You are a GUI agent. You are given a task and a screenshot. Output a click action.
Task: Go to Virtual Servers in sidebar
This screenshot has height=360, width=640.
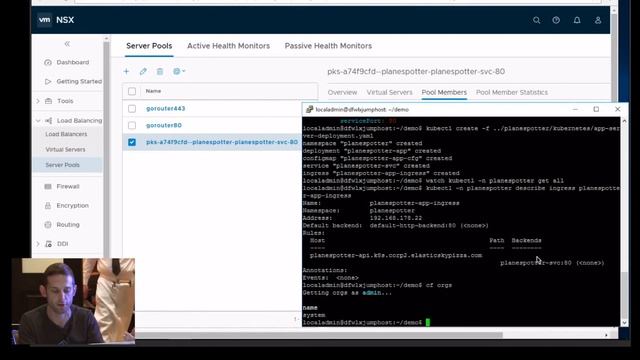[x=65, y=150]
